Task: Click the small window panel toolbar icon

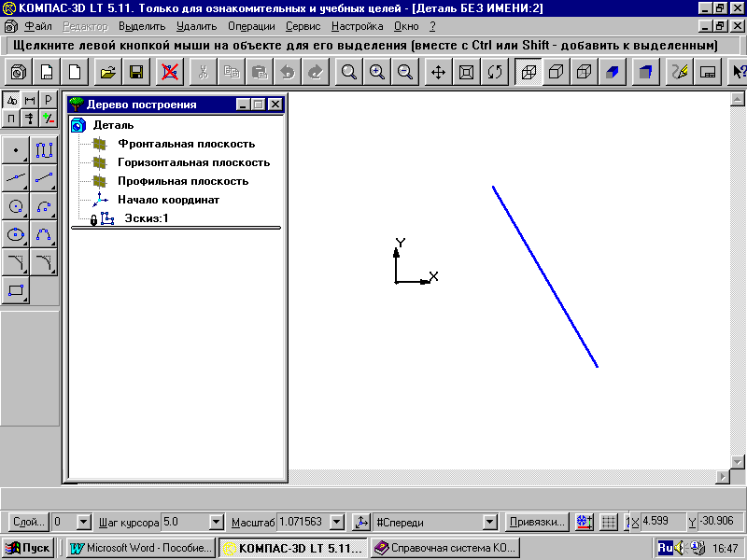Action: tap(708, 72)
